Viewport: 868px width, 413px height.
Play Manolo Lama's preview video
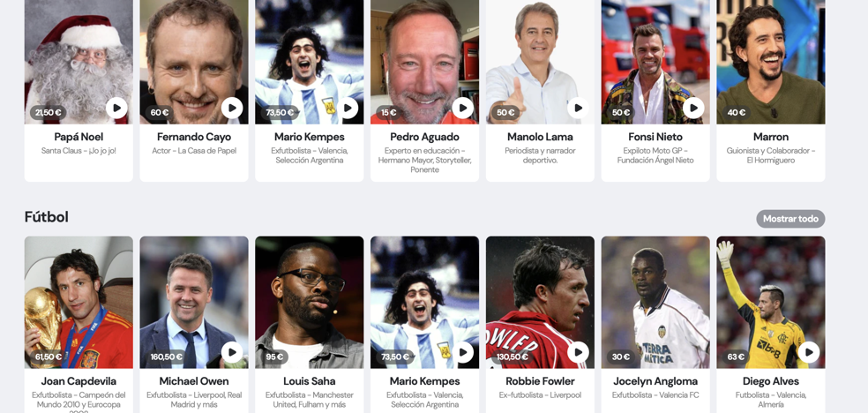578,108
